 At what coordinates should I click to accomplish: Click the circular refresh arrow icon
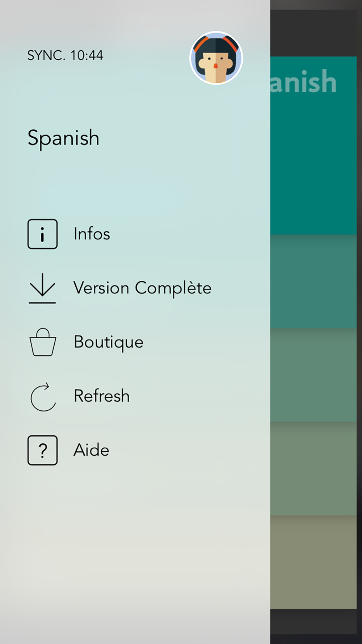point(43,397)
